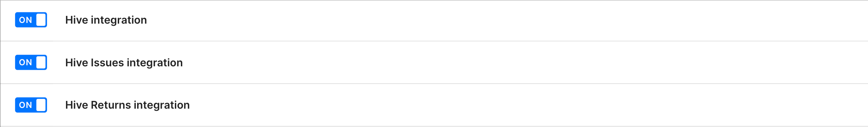Click ON text inside Hive Returns toggle
This screenshot has width=868, height=127.
25,105
